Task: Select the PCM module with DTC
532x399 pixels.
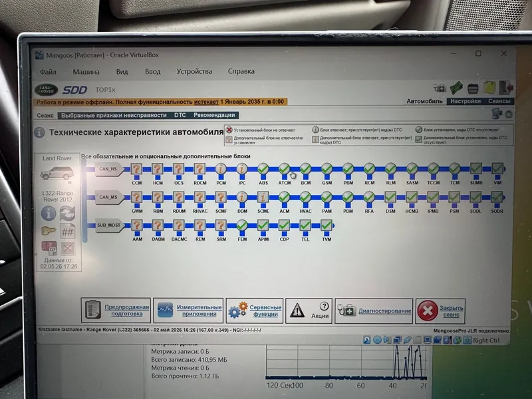Action: pos(221,169)
